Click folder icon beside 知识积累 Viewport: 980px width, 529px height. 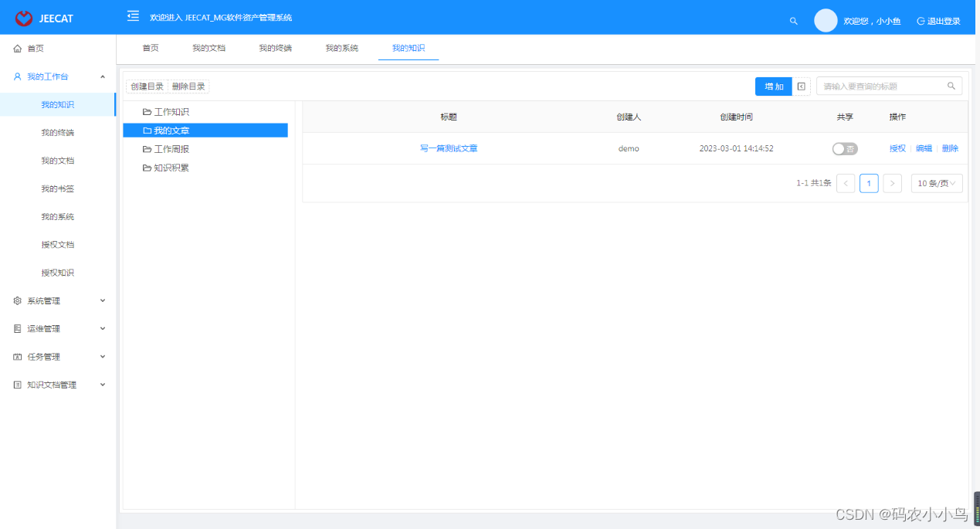(147, 168)
